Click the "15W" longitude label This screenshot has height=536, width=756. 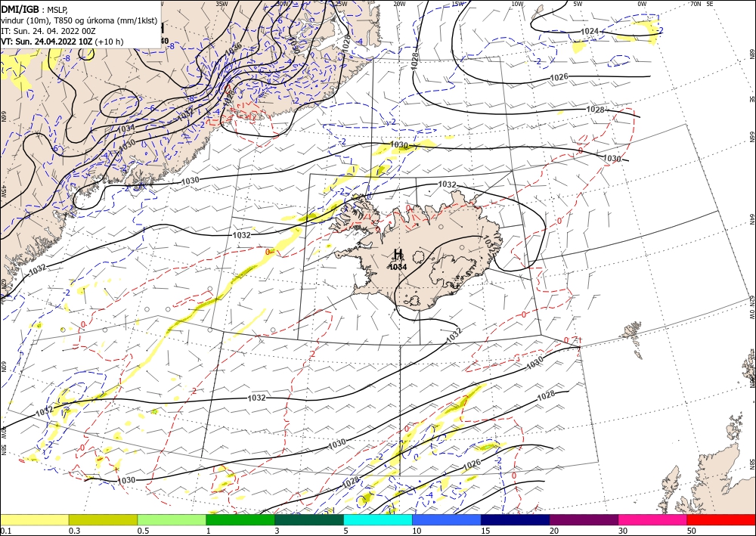coord(458,4)
